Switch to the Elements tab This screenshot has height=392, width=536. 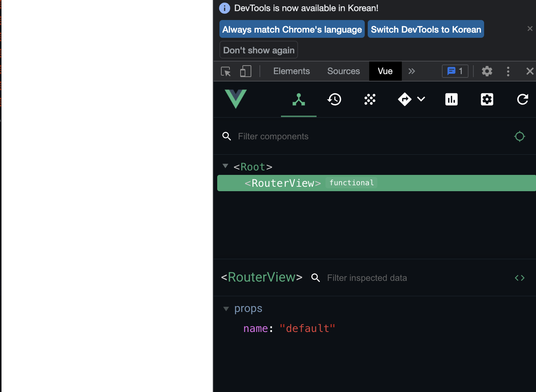[291, 71]
